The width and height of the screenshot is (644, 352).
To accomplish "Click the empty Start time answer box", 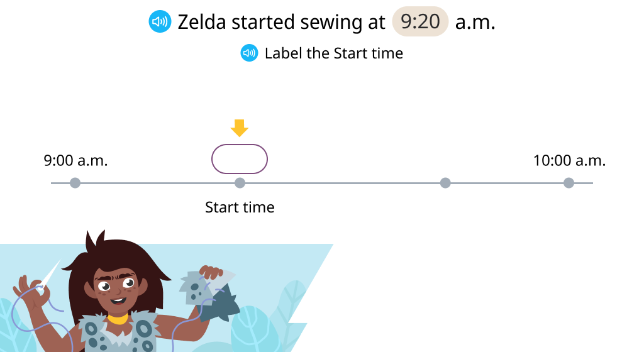I will 240,159.
